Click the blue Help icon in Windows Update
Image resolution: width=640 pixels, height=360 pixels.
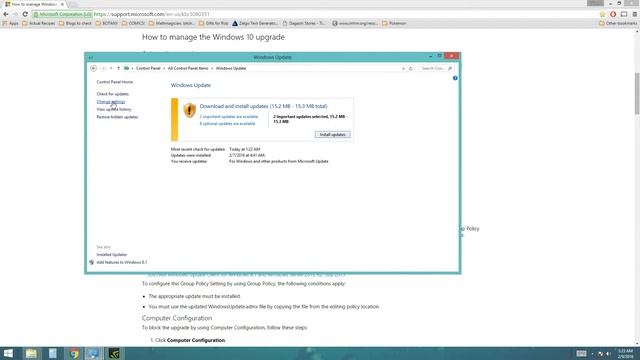coord(455,78)
